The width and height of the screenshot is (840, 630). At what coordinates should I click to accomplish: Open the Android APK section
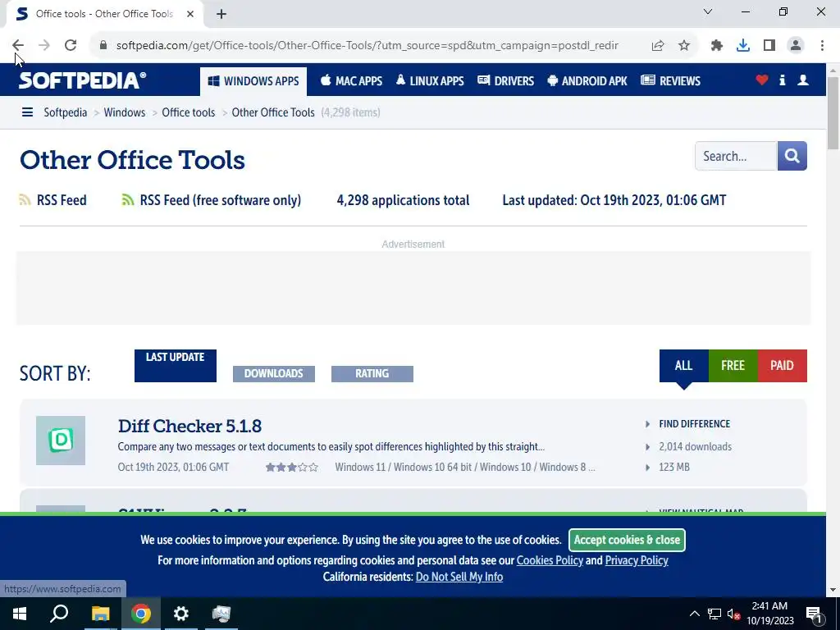(587, 81)
